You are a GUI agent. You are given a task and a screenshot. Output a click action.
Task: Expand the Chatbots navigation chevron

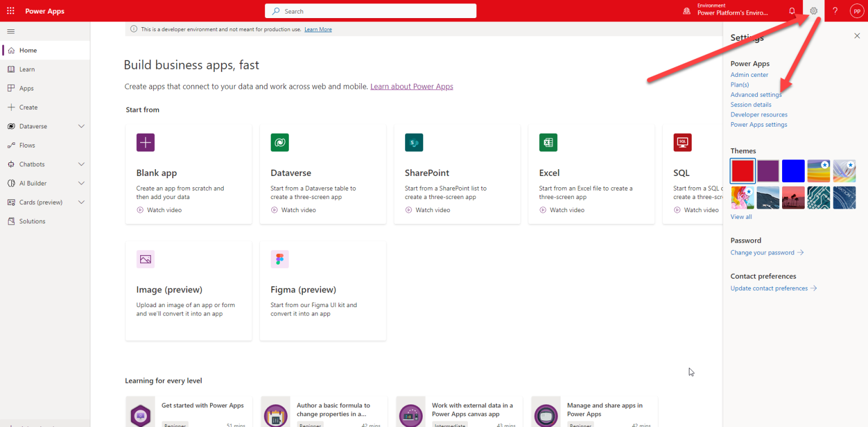tap(81, 164)
